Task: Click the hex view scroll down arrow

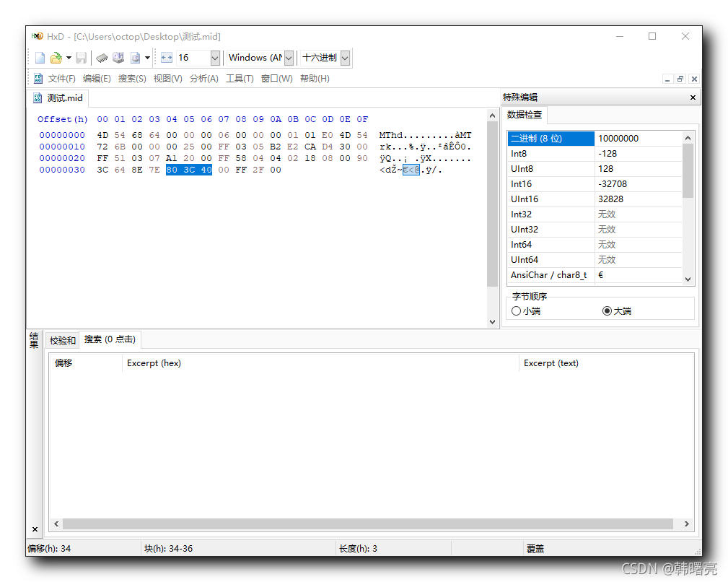Action: tap(492, 322)
